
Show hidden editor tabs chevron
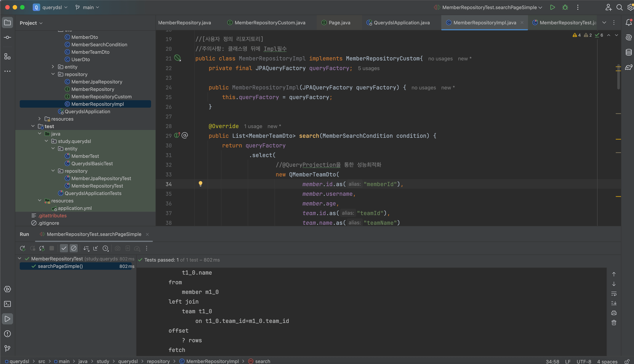pyautogui.click(x=604, y=22)
